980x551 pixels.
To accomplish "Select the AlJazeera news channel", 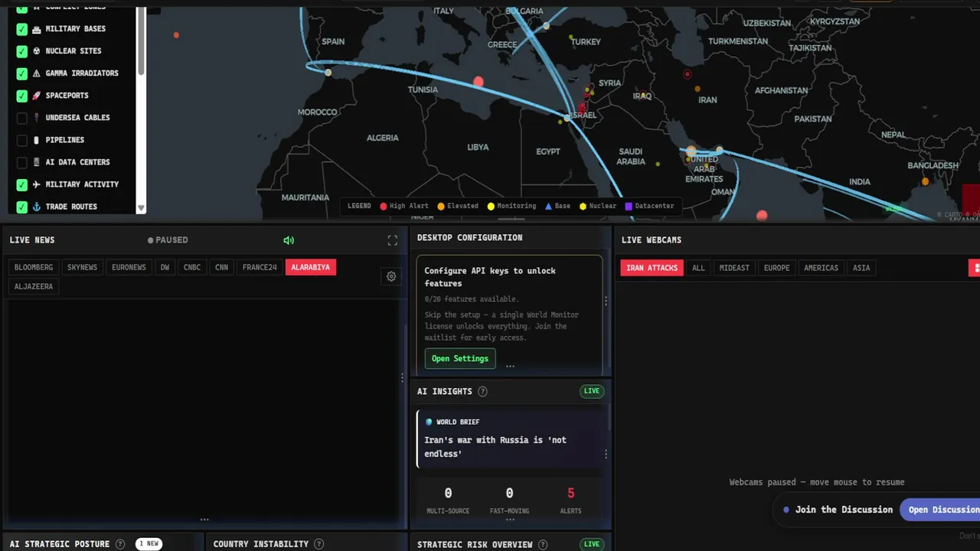I will tap(34, 287).
